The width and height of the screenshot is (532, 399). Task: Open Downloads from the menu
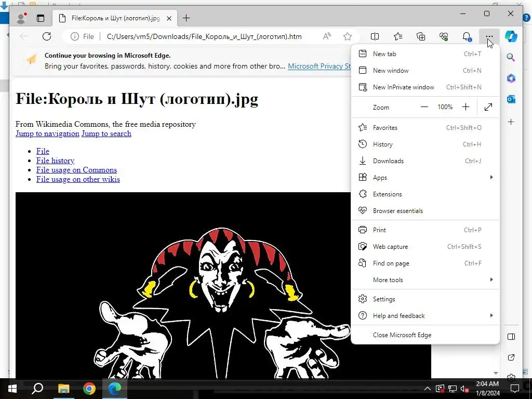coord(425,161)
